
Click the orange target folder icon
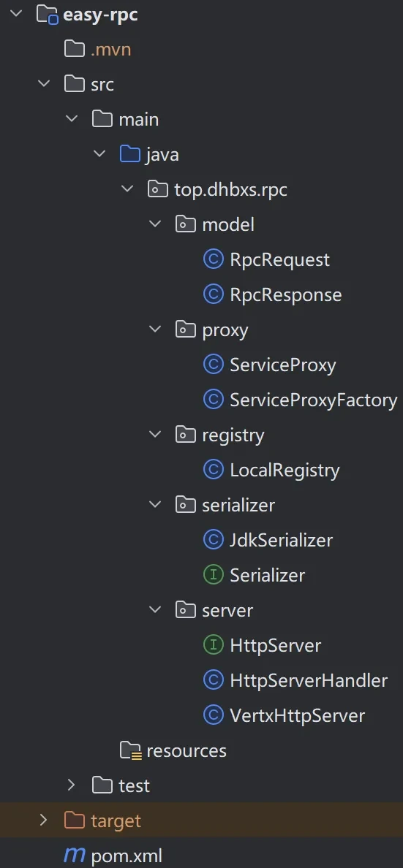75,821
